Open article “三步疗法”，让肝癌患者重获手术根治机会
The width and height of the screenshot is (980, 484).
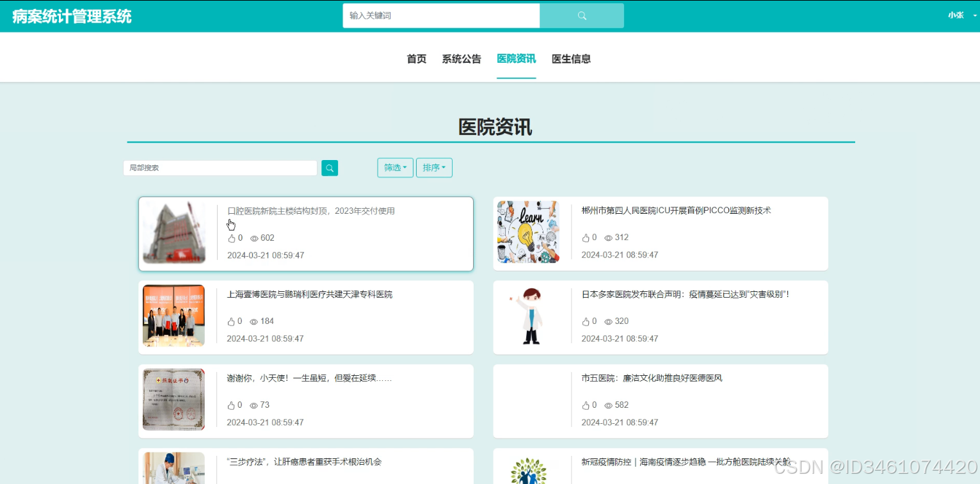point(305,462)
